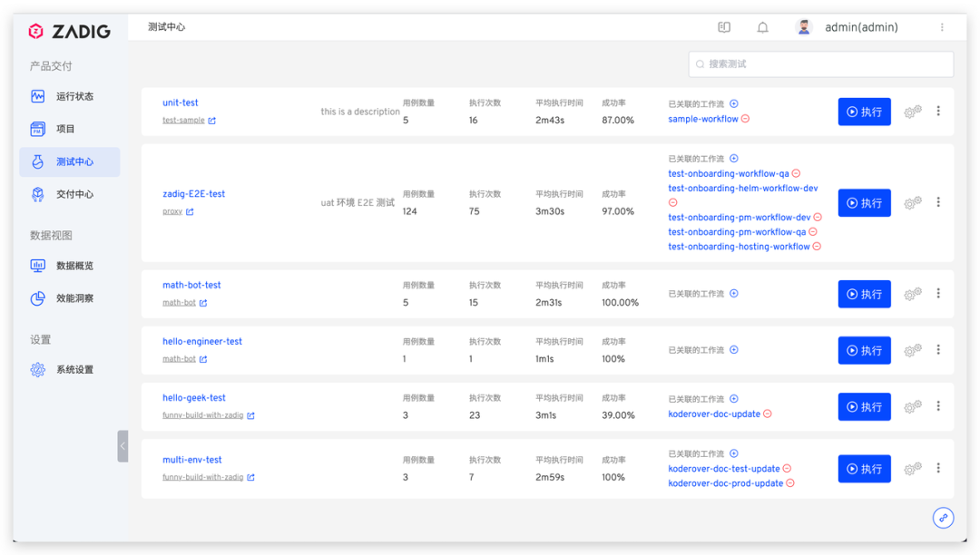
Task: Remove test-onboarding-hosting-workflow association
Action: [x=817, y=247]
